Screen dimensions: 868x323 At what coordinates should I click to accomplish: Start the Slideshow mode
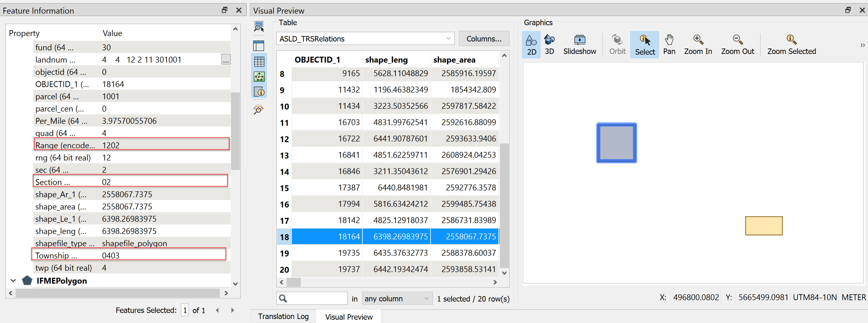(x=580, y=45)
